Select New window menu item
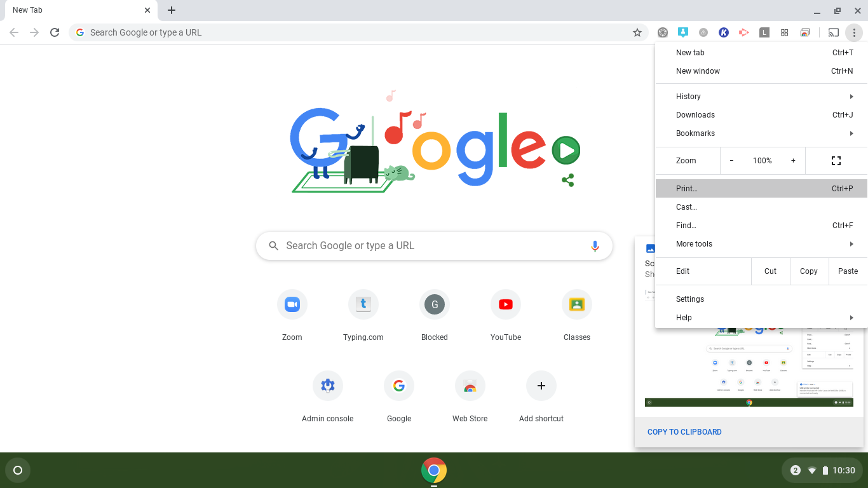Viewport: 868px width, 488px height. point(761,71)
